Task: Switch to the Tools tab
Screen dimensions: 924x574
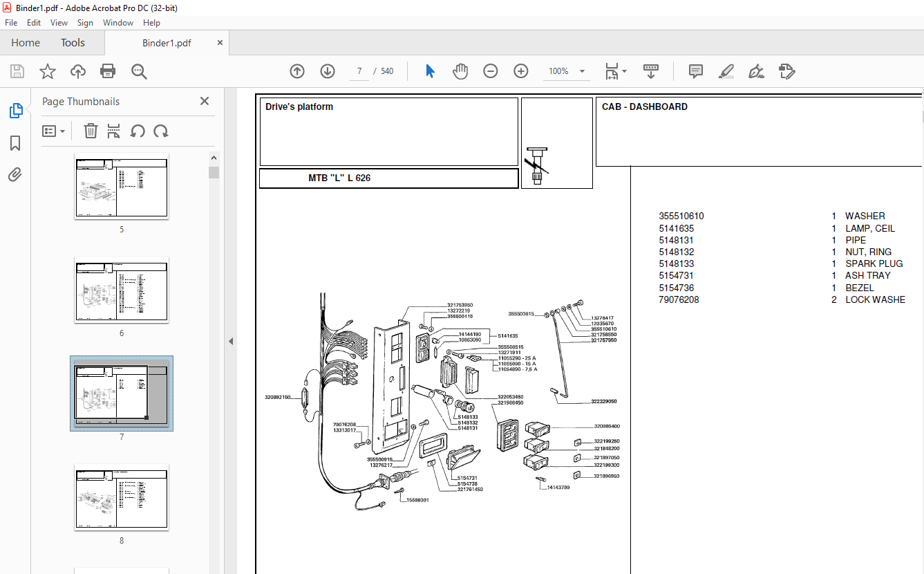Action: [73, 43]
